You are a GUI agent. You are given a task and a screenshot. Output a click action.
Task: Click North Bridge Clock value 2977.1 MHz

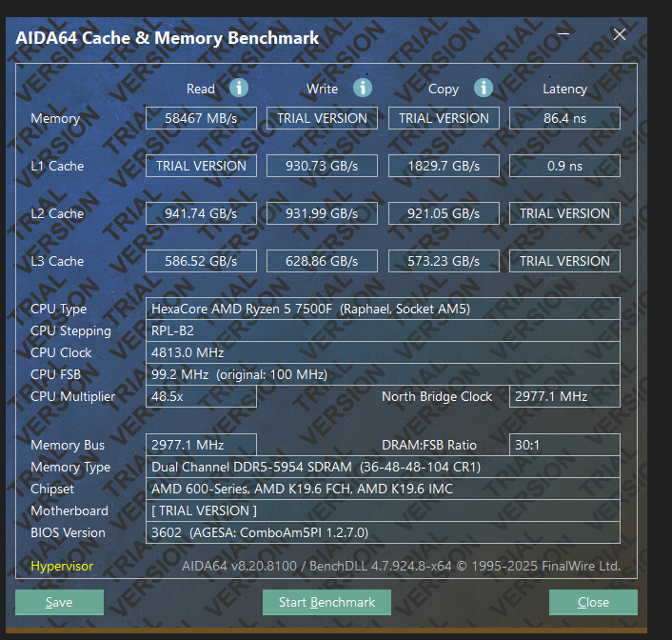(x=564, y=396)
